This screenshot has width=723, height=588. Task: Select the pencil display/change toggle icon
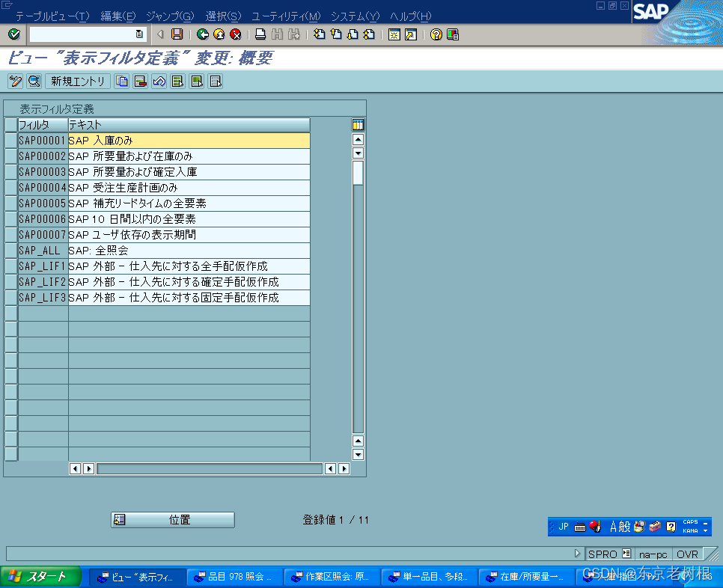click(x=16, y=82)
